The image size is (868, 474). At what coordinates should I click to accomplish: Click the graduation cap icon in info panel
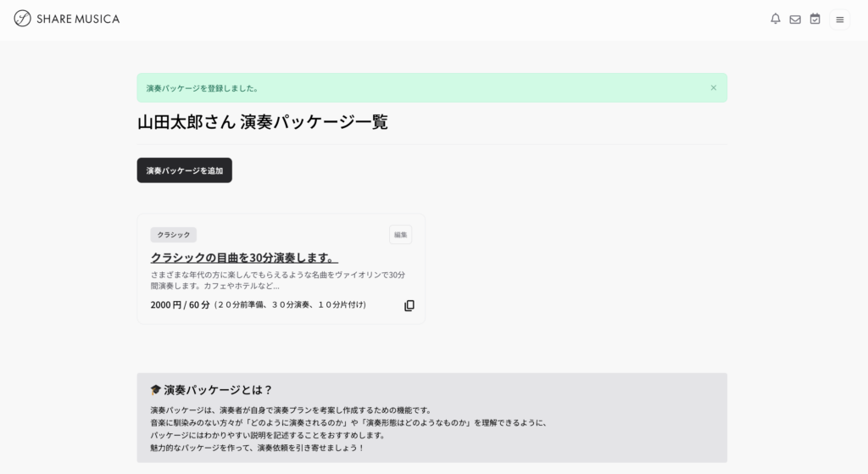coord(155,390)
